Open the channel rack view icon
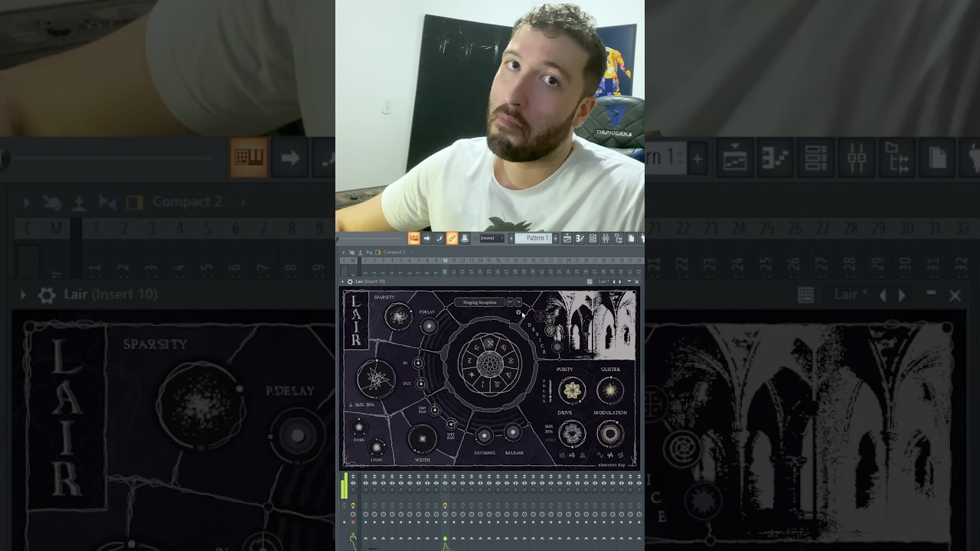The image size is (980, 551). (593, 239)
